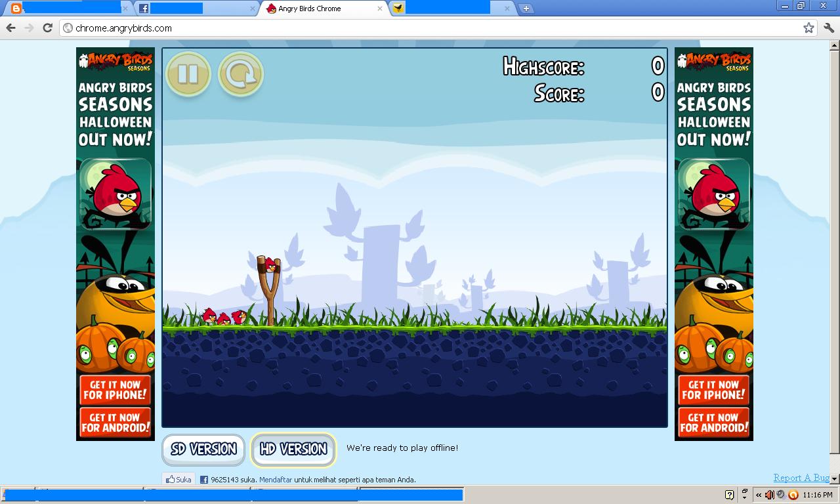
Task: Click the Highscore label in the game
Action: click(x=543, y=66)
